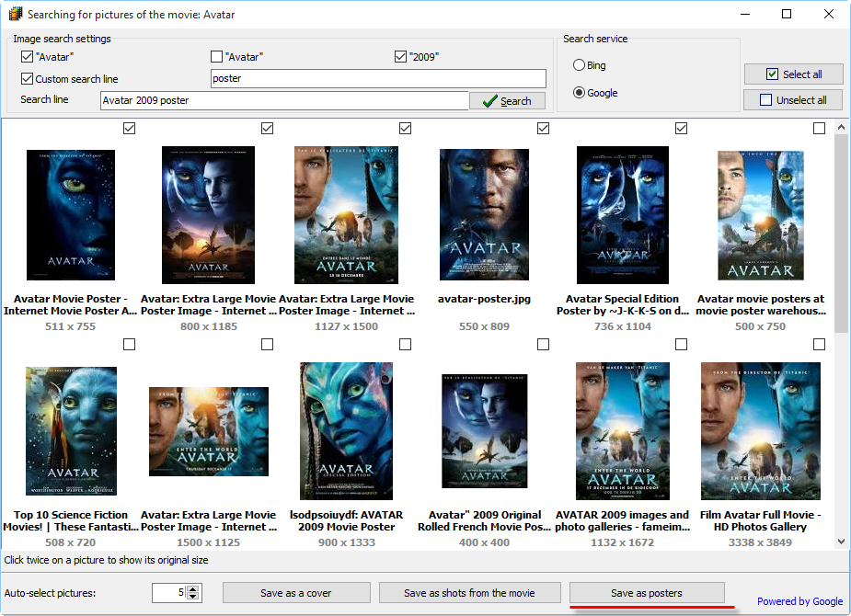Screen dimensions: 851x616
Task: Uncheck the 511 x 755 poster checkbox
Action: (129, 128)
